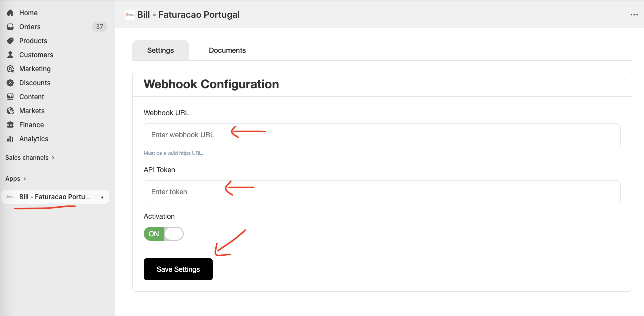Open the more actions ellipsis menu
644x316 pixels.
tap(634, 15)
